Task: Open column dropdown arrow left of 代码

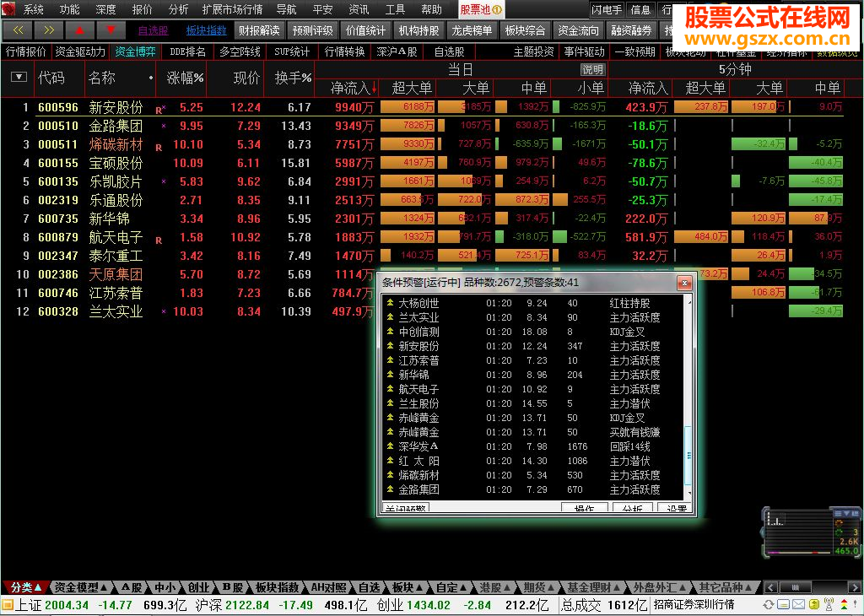Action: click(x=19, y=78)
